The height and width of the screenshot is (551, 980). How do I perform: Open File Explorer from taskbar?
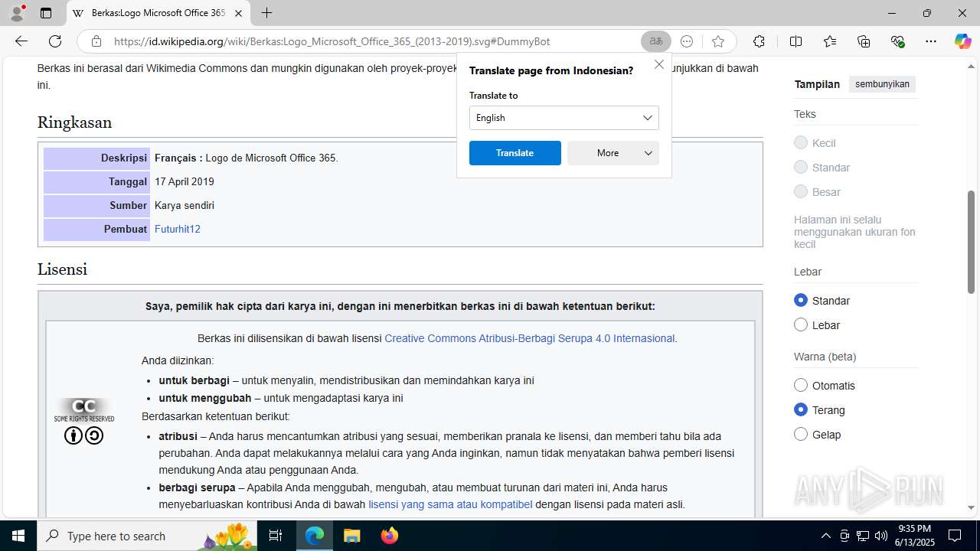coord(351,536)
